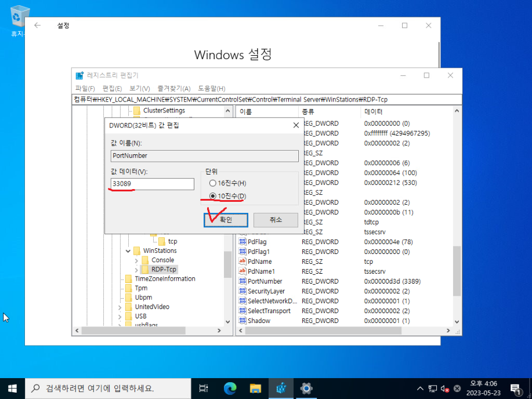Click the PdFlag1 DWORD value icon

(x=243, y=252)
